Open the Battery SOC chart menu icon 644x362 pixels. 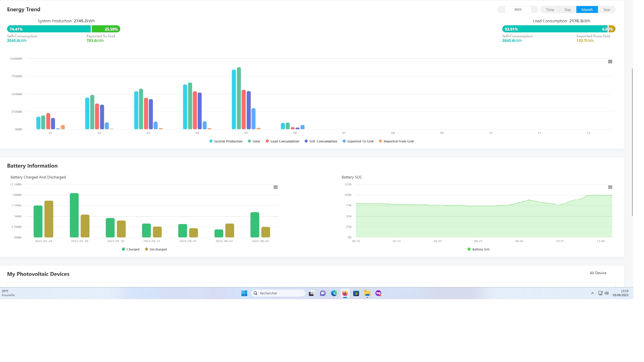coord(610,187)
